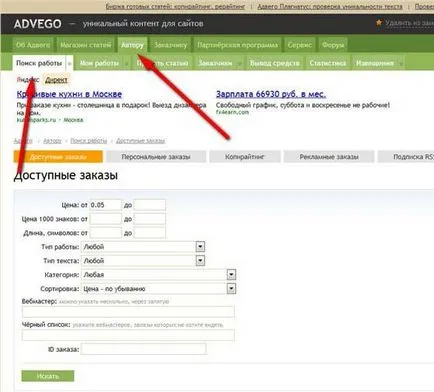
Task: Open the Красивые кухни в Москве ad
Action: (x=69, y=94)
